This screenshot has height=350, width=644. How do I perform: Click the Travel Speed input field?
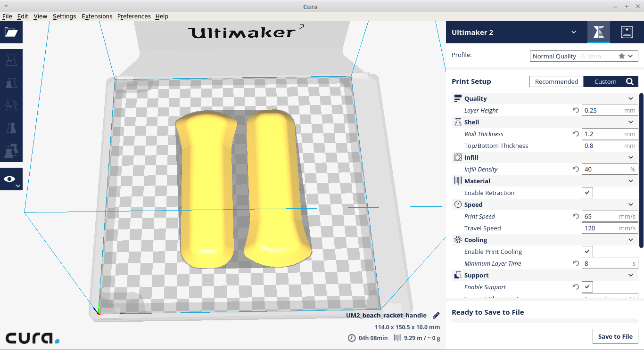pyautogui.click(x=610, y=228)
